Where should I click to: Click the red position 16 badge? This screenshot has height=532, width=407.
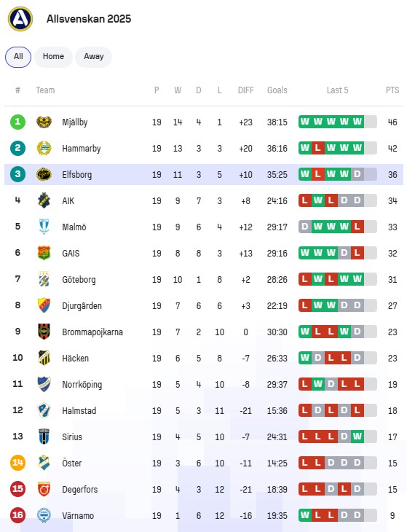pyautogui.click(x=17, y=515)
